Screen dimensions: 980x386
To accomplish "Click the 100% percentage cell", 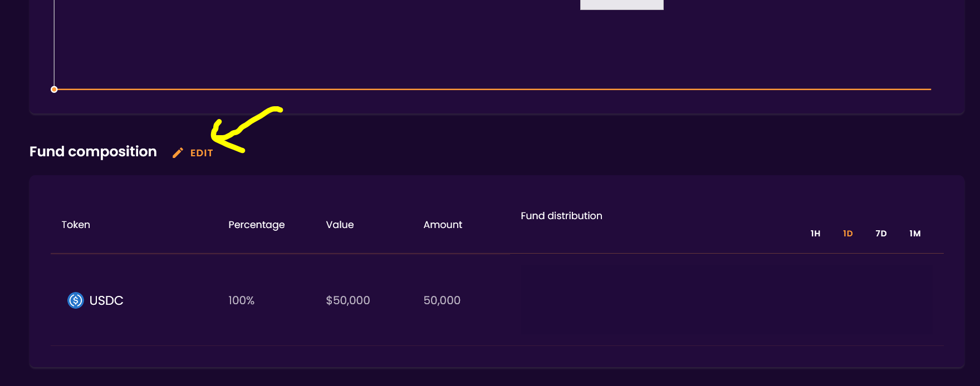I will coord(241,300).
